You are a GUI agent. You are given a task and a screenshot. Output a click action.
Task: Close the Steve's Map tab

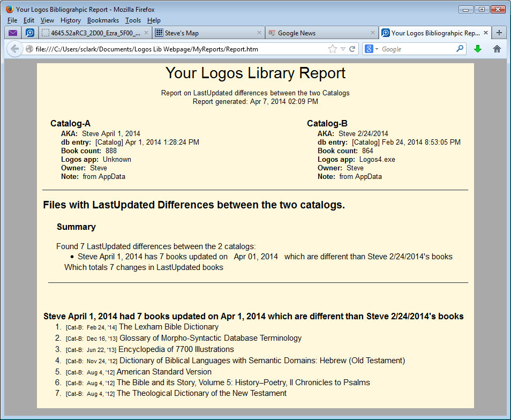pyautogui.click(x=259, y=33)
